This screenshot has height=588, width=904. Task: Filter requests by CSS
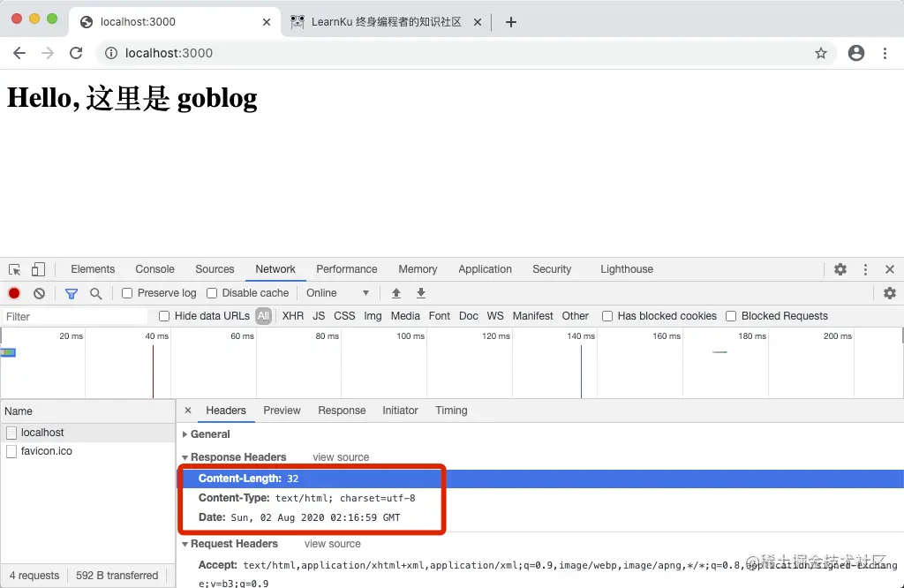tap(344, 316)
